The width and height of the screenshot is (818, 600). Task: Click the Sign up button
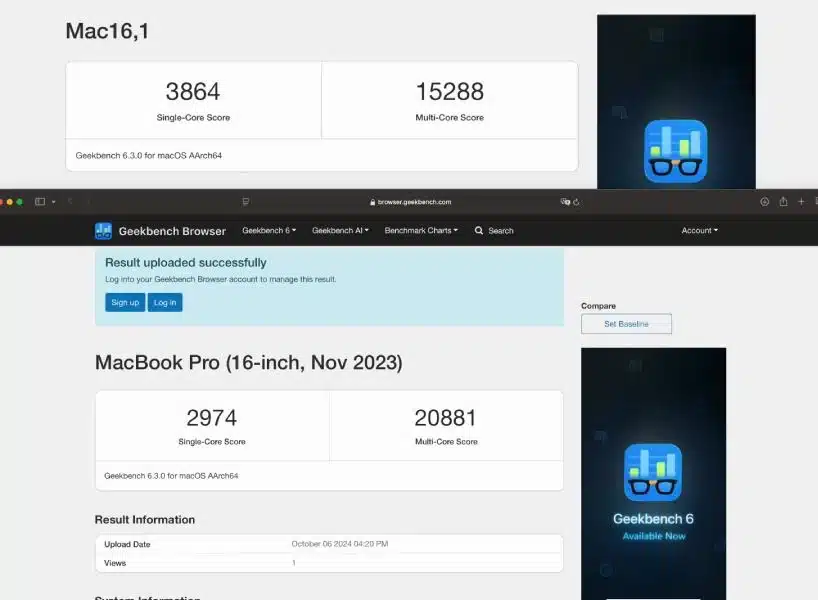(x=125, y=302)
